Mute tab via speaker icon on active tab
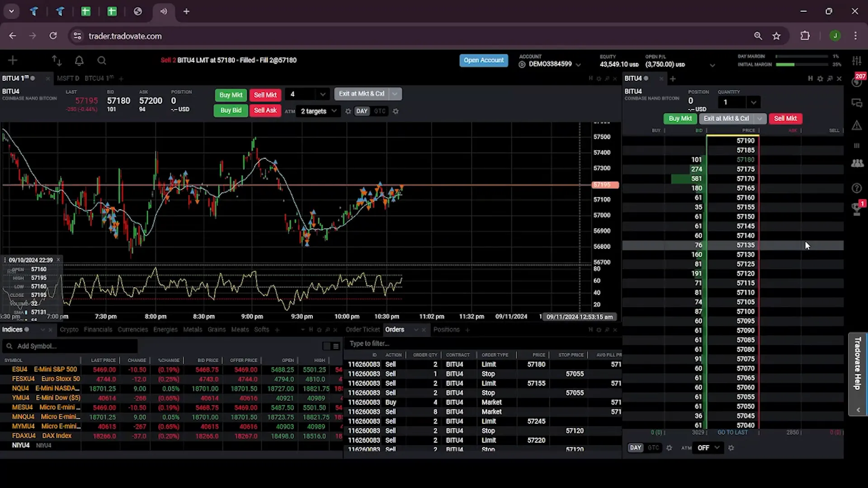The height and width of the screenshot is (488, 868). [164, 11]
